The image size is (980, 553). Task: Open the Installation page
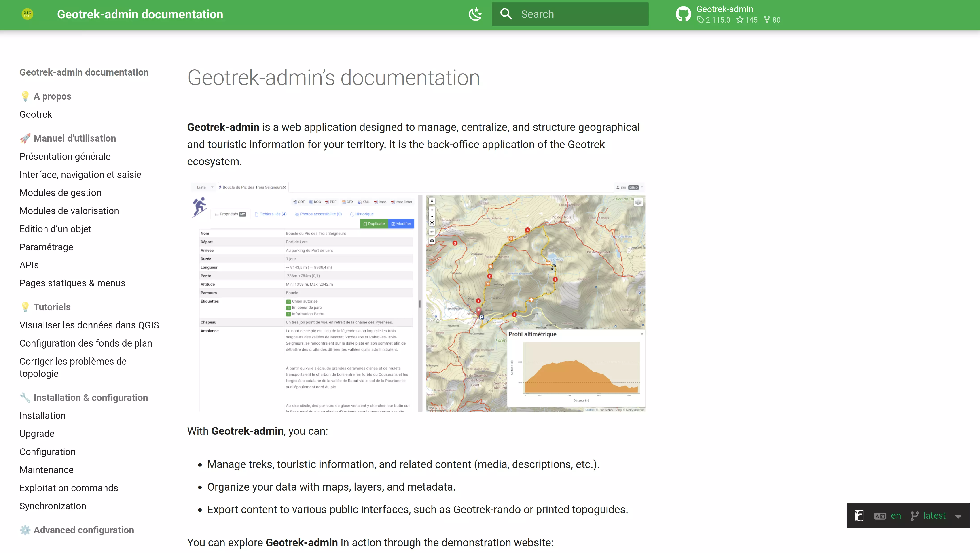click(43, 416)
